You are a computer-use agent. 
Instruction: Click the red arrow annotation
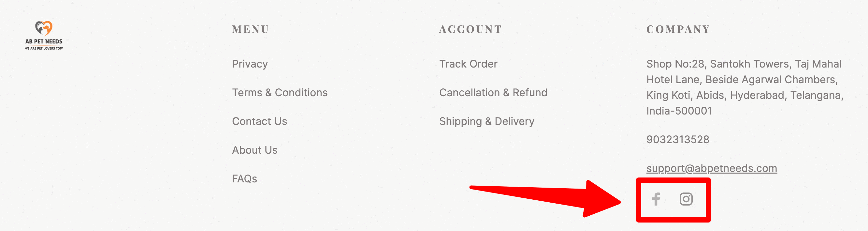pyautogui.click(x=545, y=199)
